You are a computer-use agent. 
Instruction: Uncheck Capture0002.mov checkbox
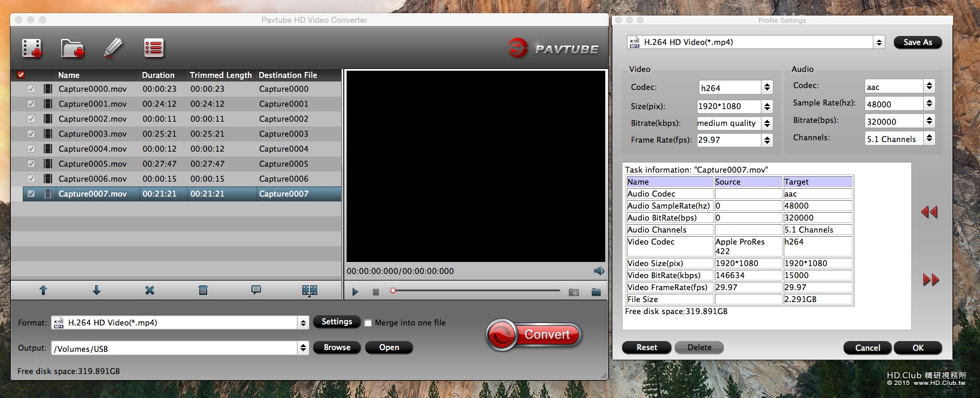(31, 119)
